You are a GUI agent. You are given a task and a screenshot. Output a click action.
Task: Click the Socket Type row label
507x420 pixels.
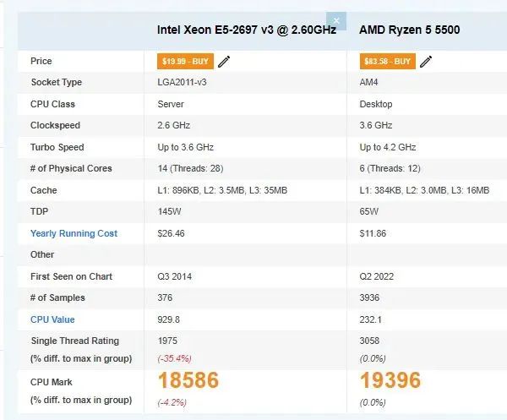(57, 82)
